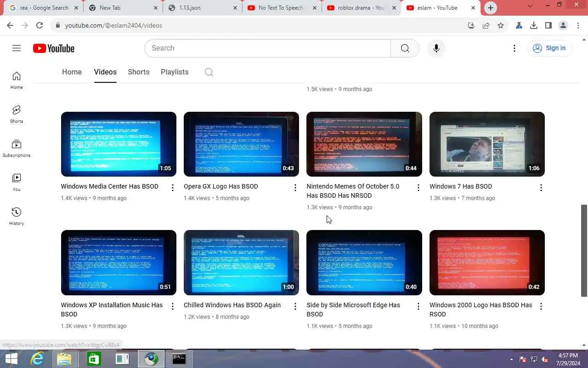Open the YouTube hamburger guide menu
The height and width of the screenshot is (368, 588).
[x=17, y=48]
